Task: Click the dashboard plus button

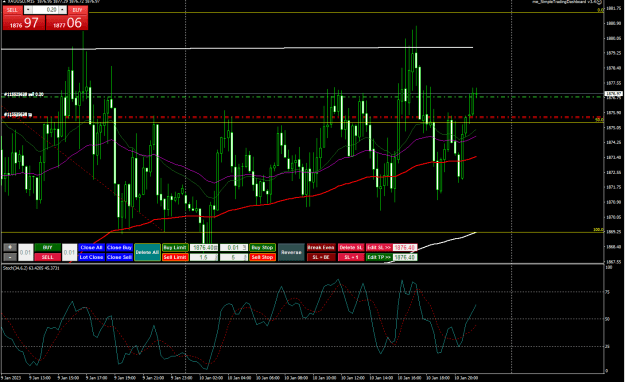Action: [10, 247]
